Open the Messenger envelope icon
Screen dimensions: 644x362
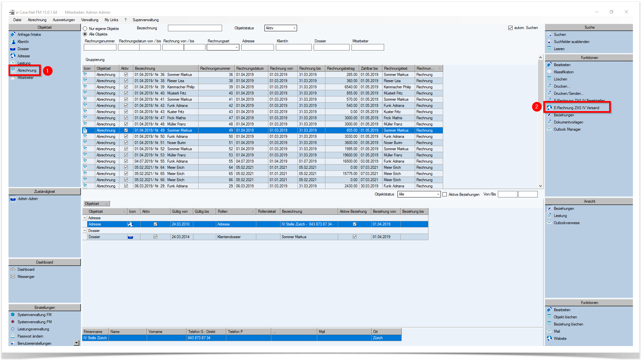(13, 277)
